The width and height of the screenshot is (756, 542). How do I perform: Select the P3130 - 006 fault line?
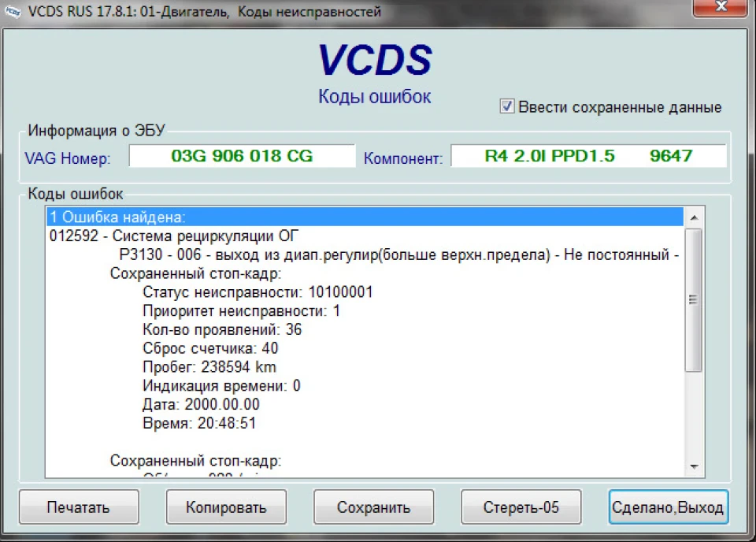coord(398,254)
